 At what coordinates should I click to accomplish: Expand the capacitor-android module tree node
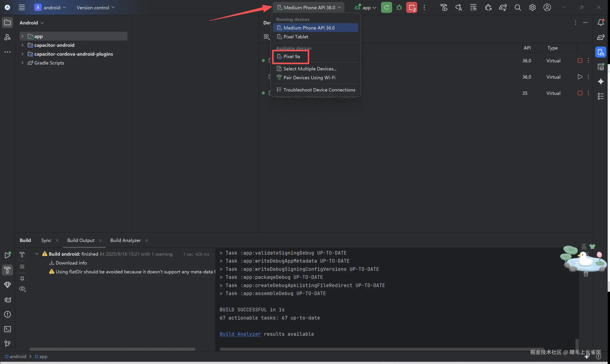tap(22, 45)
